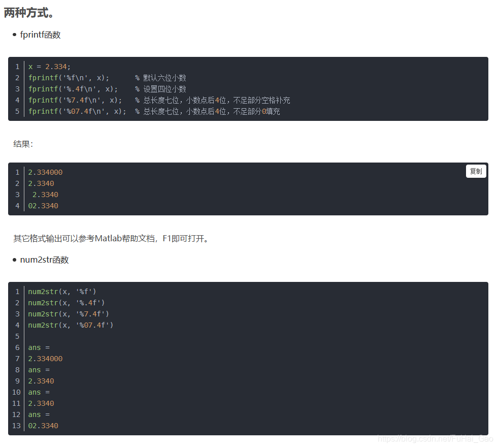Click the space-padded result 2.3340 on line 3
This screenshot has width=498, height=448.
45,195
